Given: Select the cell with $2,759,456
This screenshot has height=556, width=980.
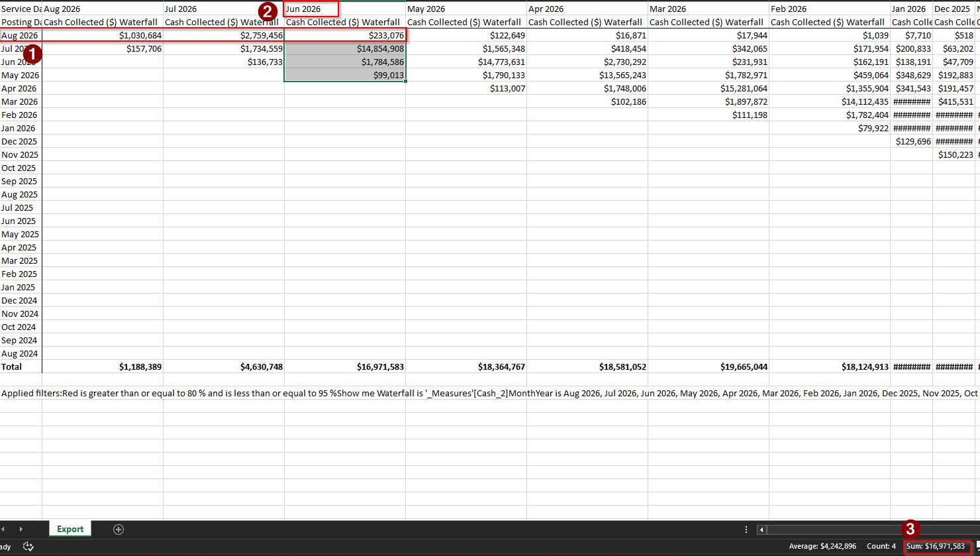Looking at the screenshot, I should pyautogui.click(x=224, y=35).
